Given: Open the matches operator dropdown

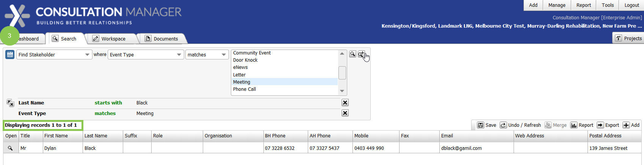Looking at the screenshot, I should click(207, 54).
